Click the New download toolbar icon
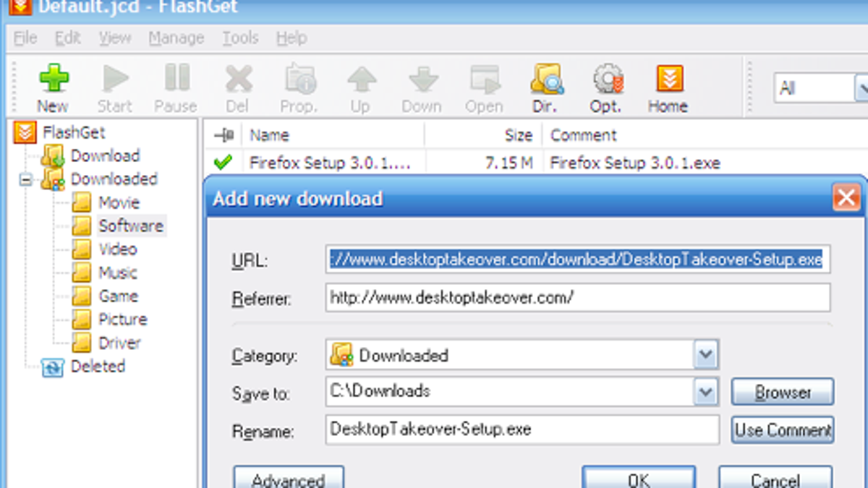 [53, 88]
